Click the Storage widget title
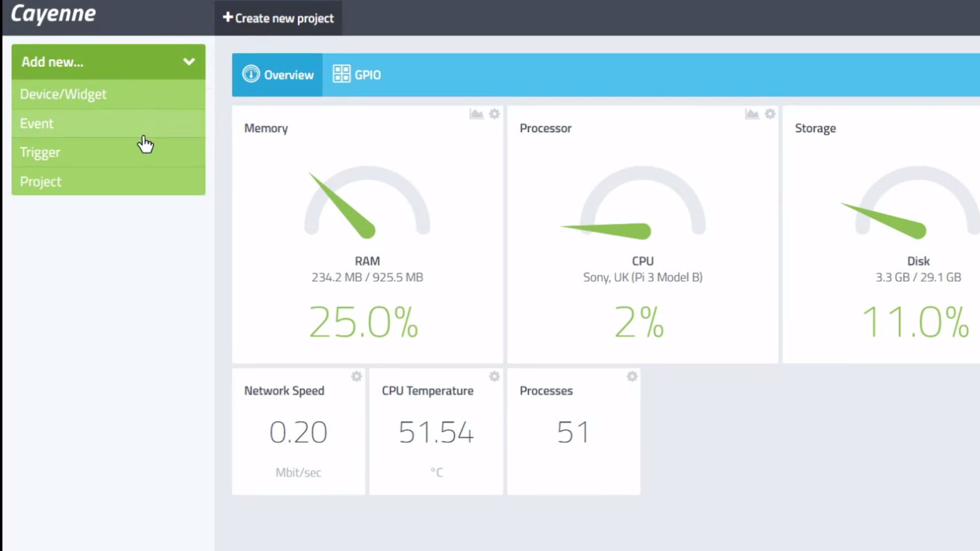 (815, 129)
